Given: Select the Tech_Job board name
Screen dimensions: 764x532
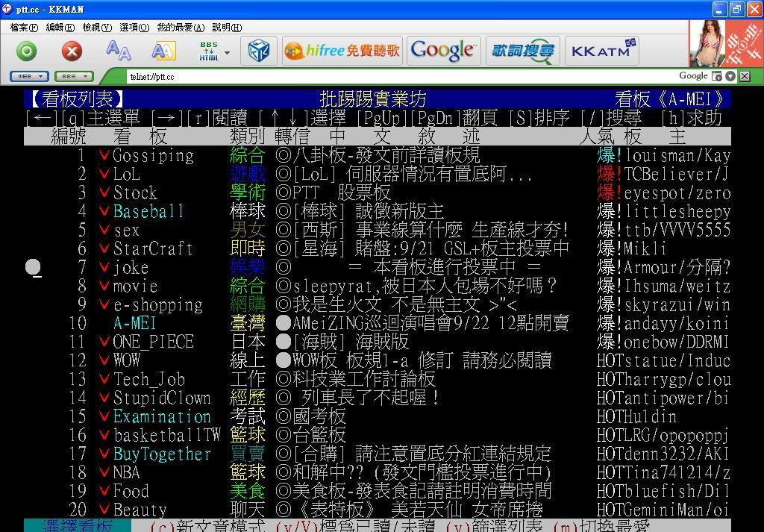Looking at the screenshot, I should [148, 380].
